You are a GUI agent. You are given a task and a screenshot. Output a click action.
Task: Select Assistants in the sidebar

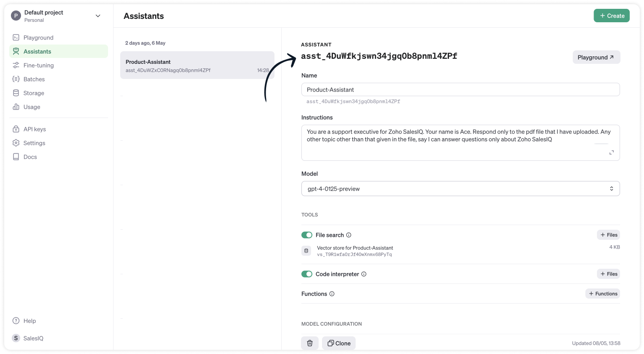58,51
